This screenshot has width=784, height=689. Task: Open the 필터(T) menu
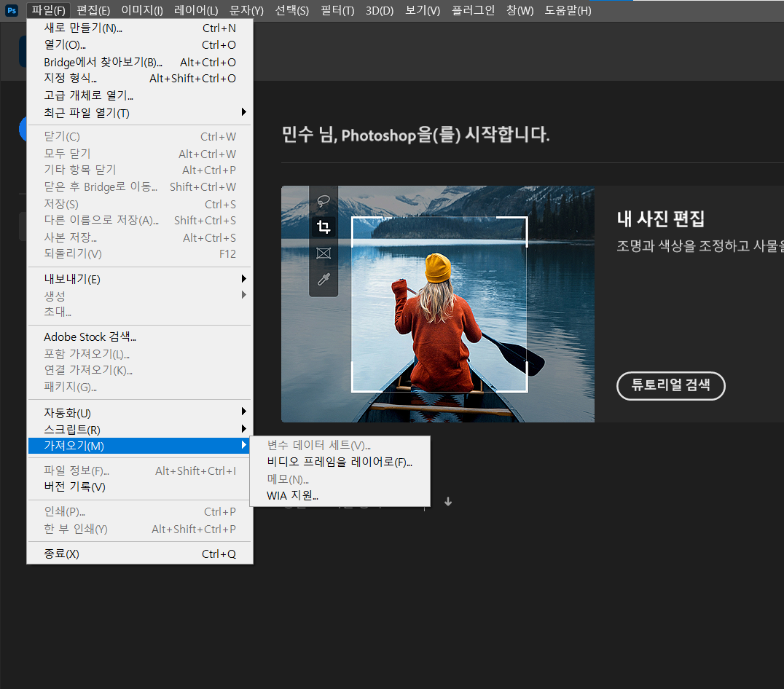337,10
